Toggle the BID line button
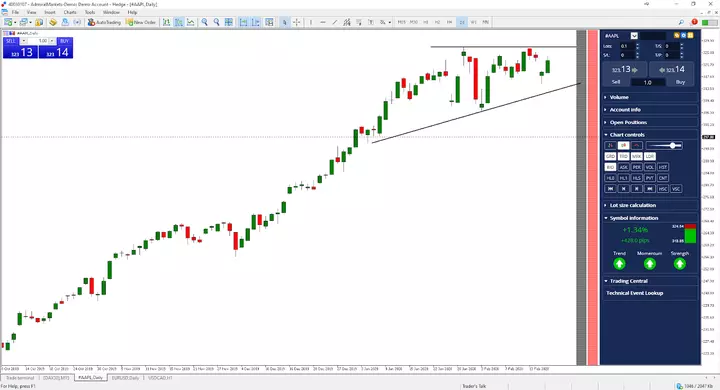The height and width of the screenshot is (390, 720). 610,167
